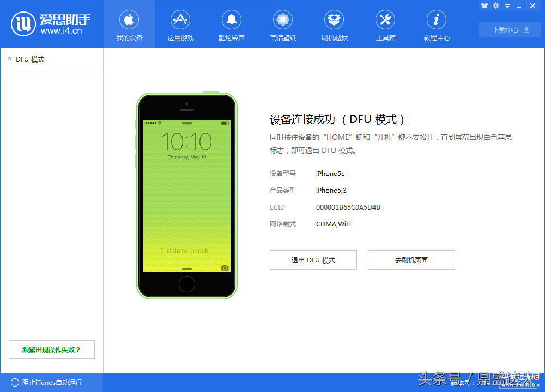Select DFU 模式 in the sidebar

pos(52,59)
